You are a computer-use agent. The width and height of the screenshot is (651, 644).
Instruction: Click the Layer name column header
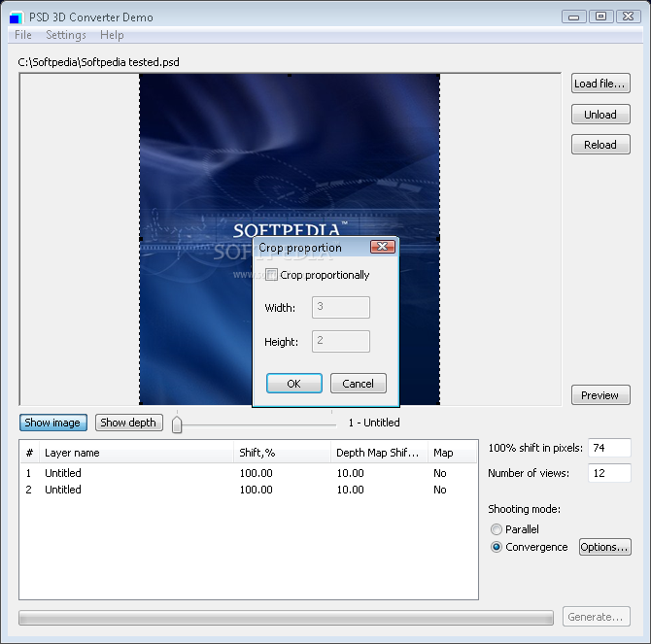(x=136, y=453)
